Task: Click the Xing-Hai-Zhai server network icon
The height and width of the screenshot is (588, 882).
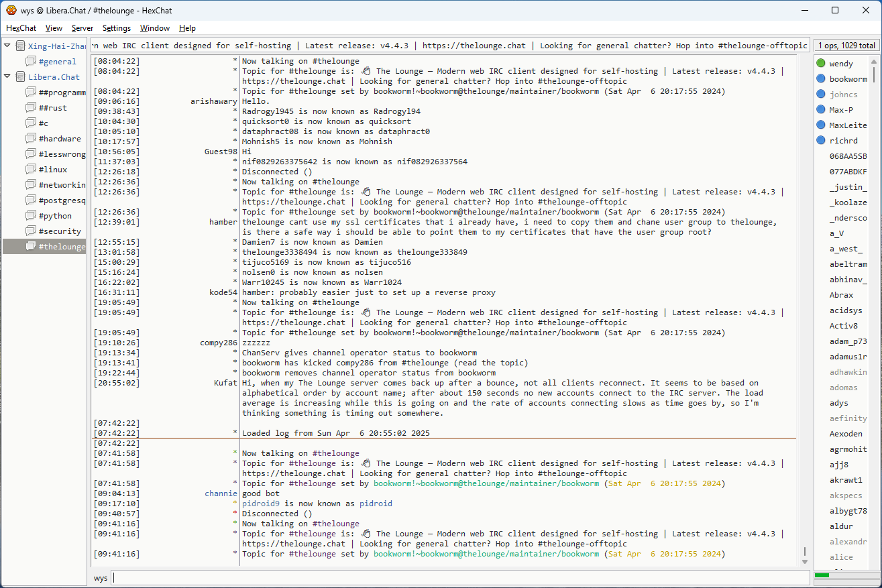Action: coord(20,46)
